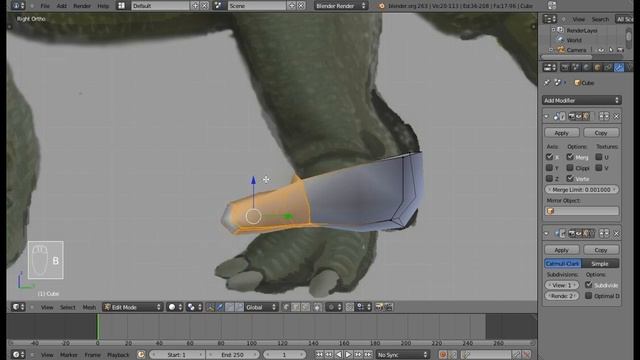Click the End 250 frame field
This screenshot has width=640, height=360.
tap(233, 355)
